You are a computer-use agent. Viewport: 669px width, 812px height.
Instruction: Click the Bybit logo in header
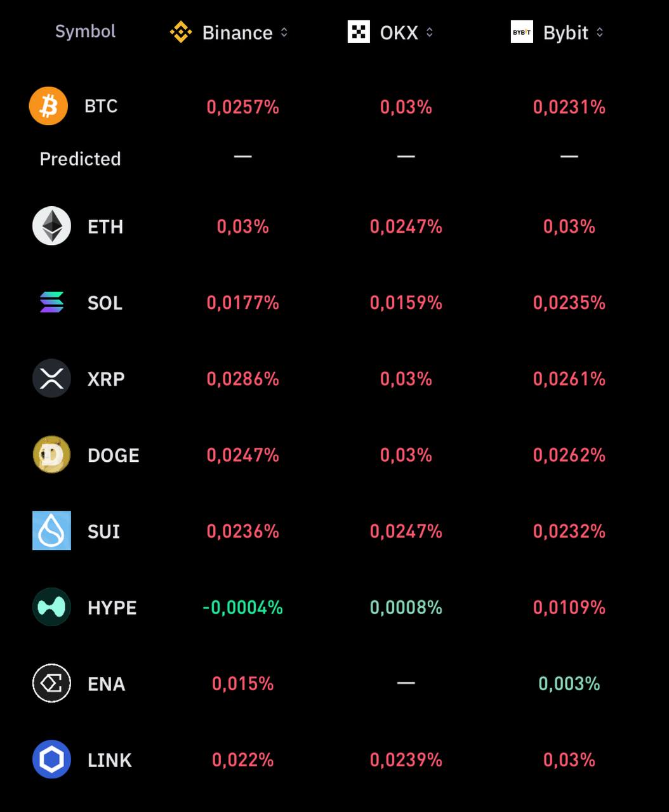coord(522,32)
